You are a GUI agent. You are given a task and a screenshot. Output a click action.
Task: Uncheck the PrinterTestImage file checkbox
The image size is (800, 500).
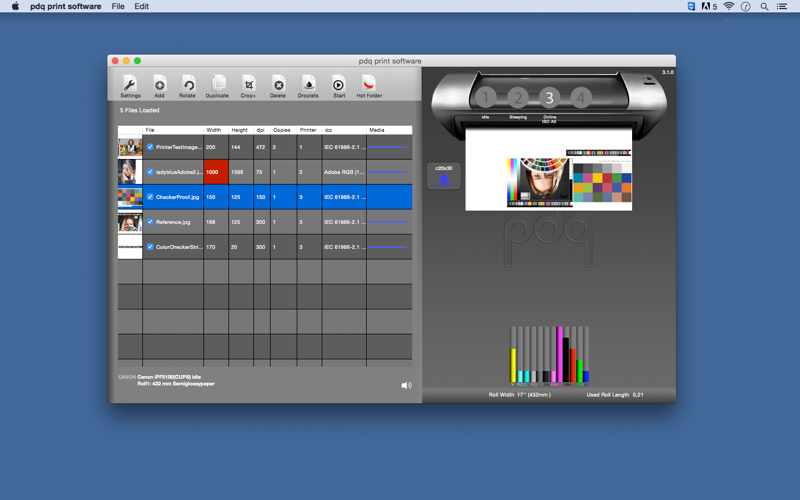(x=150, y=146)
